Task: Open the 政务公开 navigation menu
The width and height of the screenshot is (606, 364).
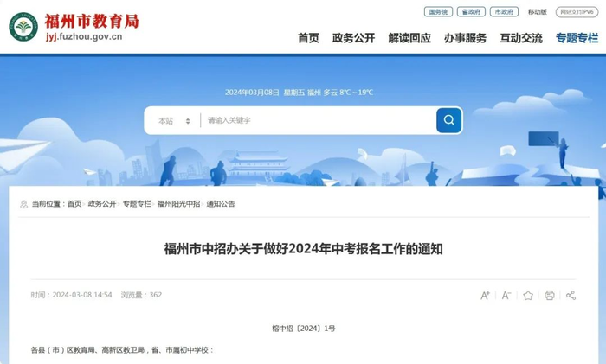Action: 353,38
